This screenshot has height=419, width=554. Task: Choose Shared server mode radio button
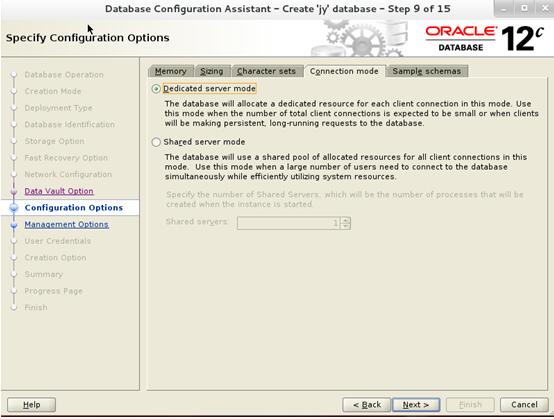point(156,142)
